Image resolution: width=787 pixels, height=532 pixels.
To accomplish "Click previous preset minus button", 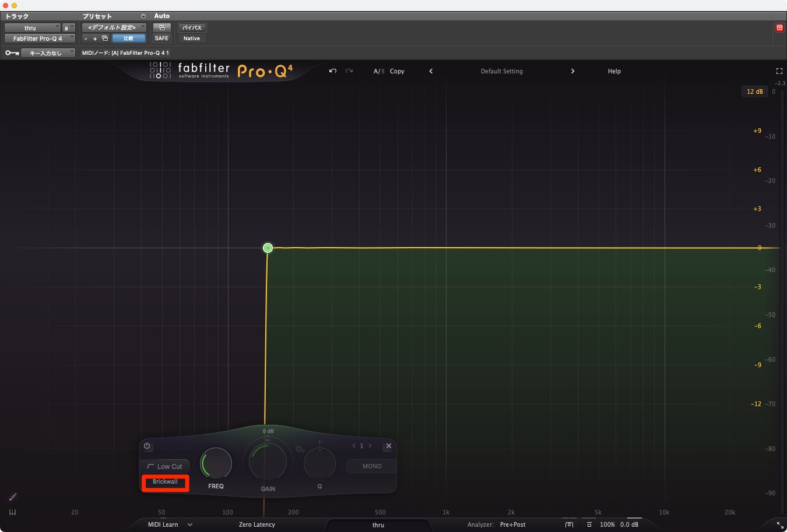I will 86,38.
